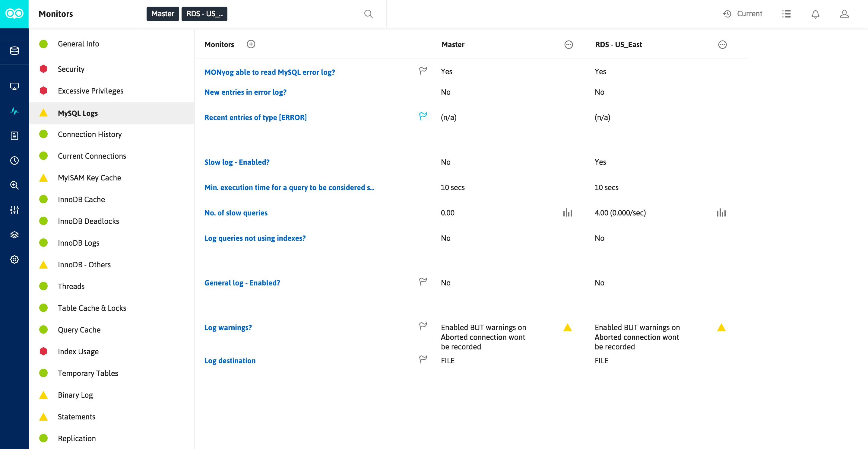This screenshot has height=449, width=868.
Task: Show slow queries chart for RDS - US_East
Action: click(x=721, y=213)
